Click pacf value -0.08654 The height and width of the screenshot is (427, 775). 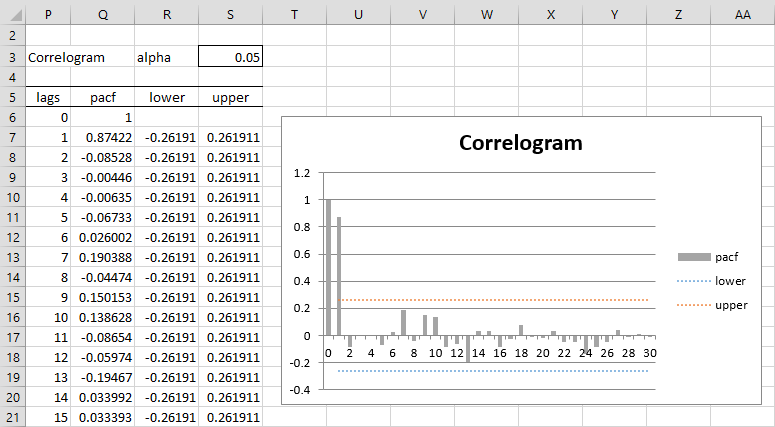[102, 337]
